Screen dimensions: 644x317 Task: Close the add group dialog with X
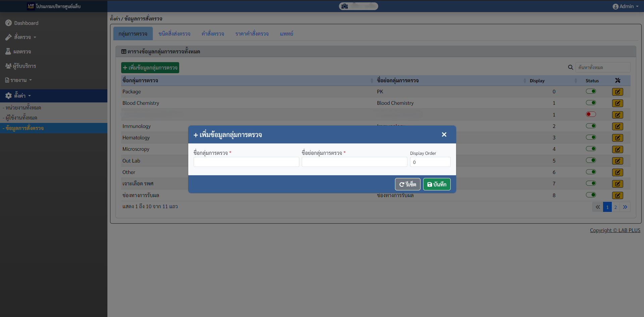click(444, 135)
